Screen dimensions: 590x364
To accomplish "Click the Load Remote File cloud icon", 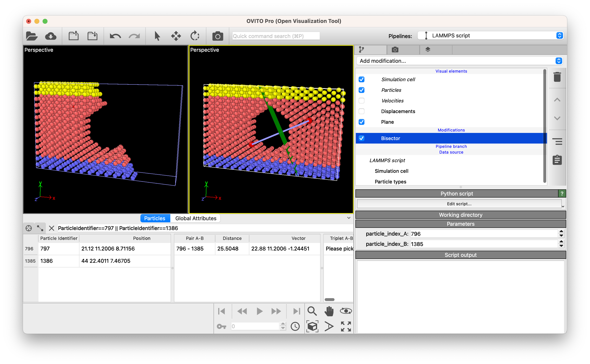I will 51,36.
